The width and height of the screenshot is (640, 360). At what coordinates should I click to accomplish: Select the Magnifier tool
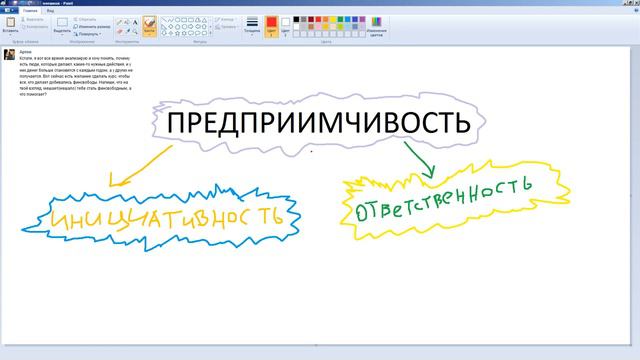pyautogui.click(x=135, y=31)
